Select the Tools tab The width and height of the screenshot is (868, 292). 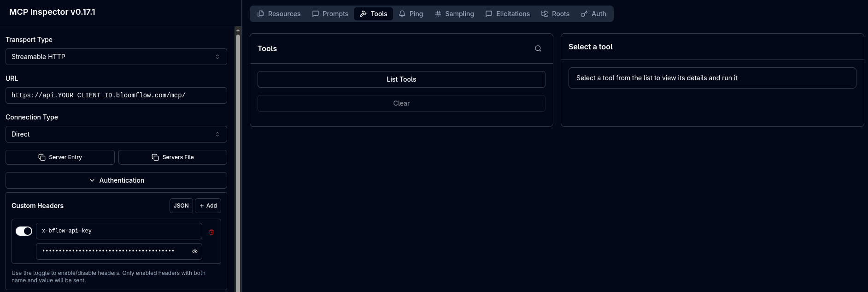tap(374, 14)
